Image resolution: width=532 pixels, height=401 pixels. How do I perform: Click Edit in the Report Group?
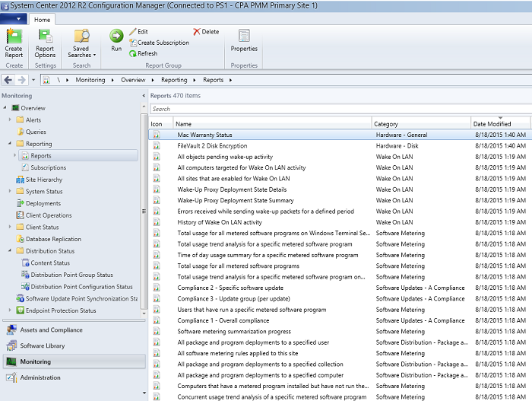click(138, 32)
